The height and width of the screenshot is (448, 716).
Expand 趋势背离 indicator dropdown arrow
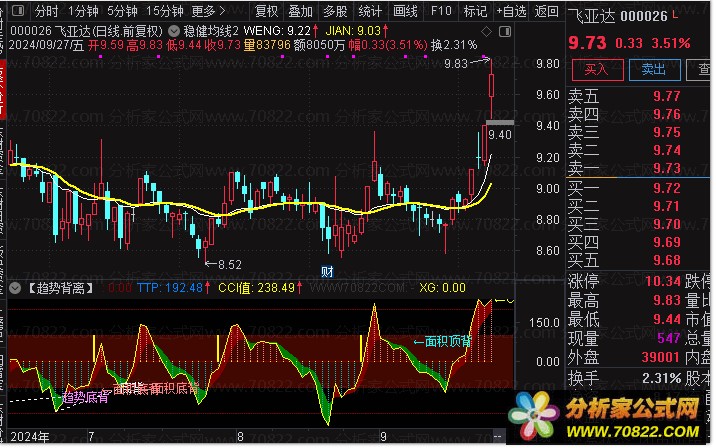pos(15,288)
